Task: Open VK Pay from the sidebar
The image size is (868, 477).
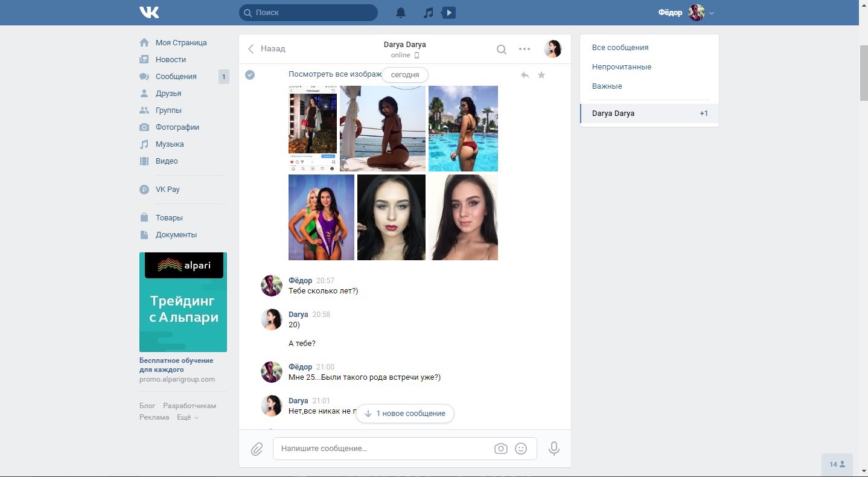Action: 168,190
